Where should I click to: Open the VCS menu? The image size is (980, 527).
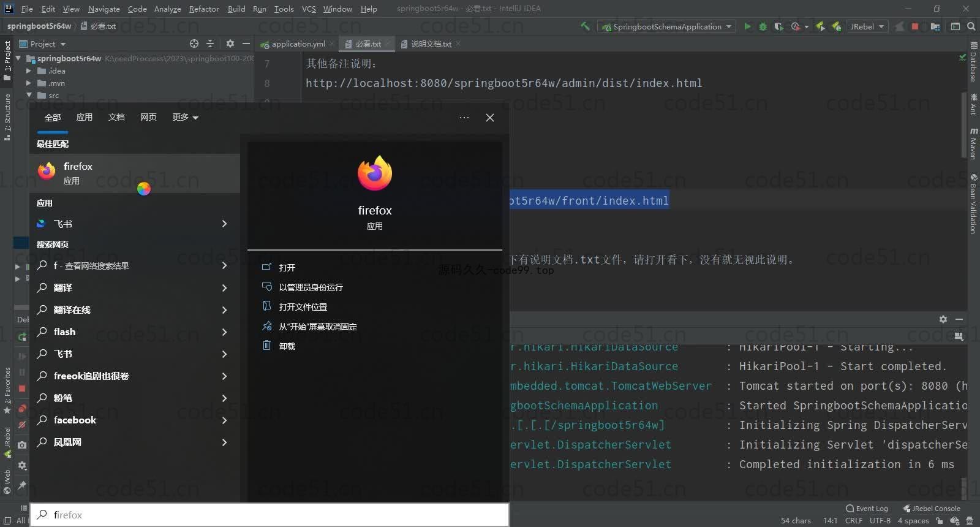click(x=309, y=9)
